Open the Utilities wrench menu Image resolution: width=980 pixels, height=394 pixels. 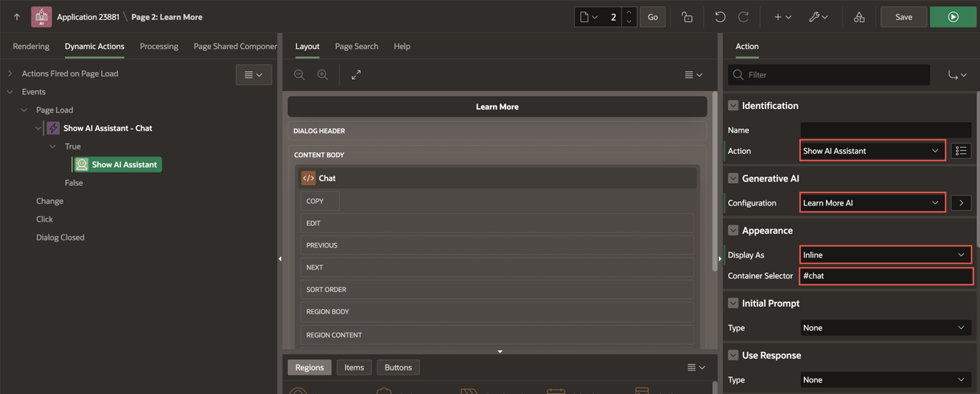(818, 17)
